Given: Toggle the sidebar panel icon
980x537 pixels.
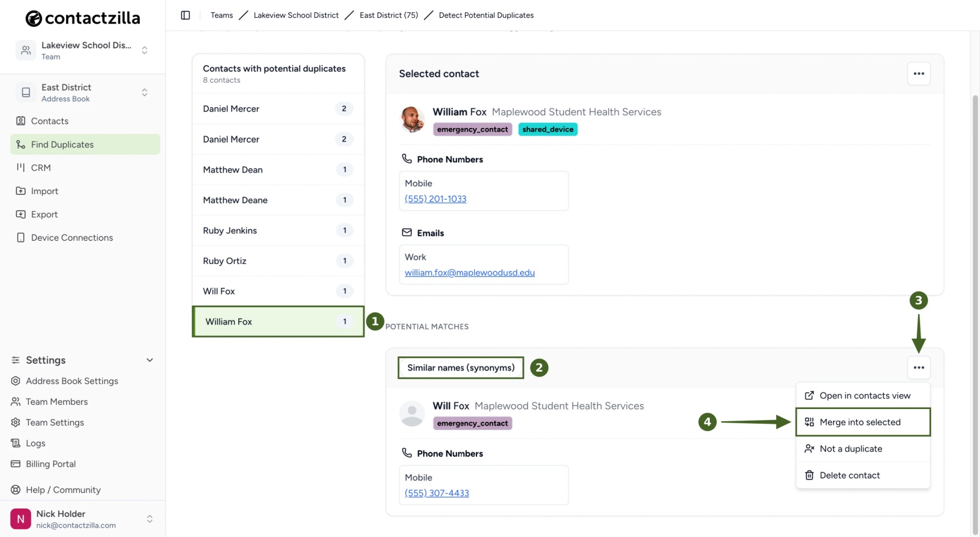Looking at the screenshot, I should click(x=186, y=15).
